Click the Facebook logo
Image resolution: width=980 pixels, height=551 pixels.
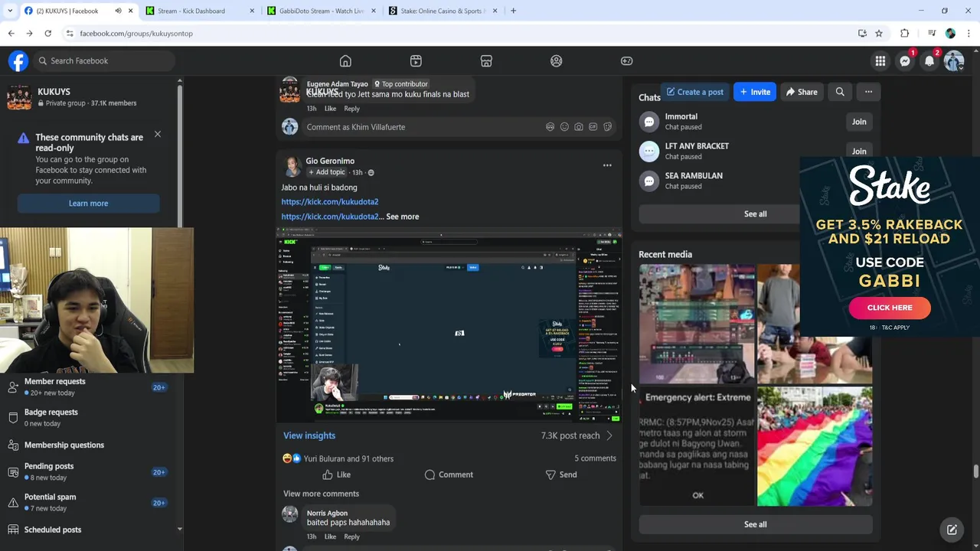click(18, 61)
